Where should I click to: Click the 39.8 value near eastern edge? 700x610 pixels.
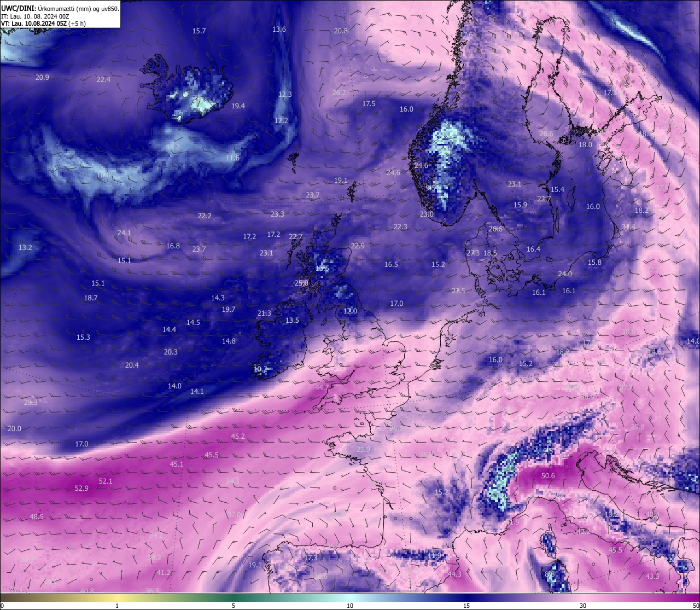coord(638,427)
